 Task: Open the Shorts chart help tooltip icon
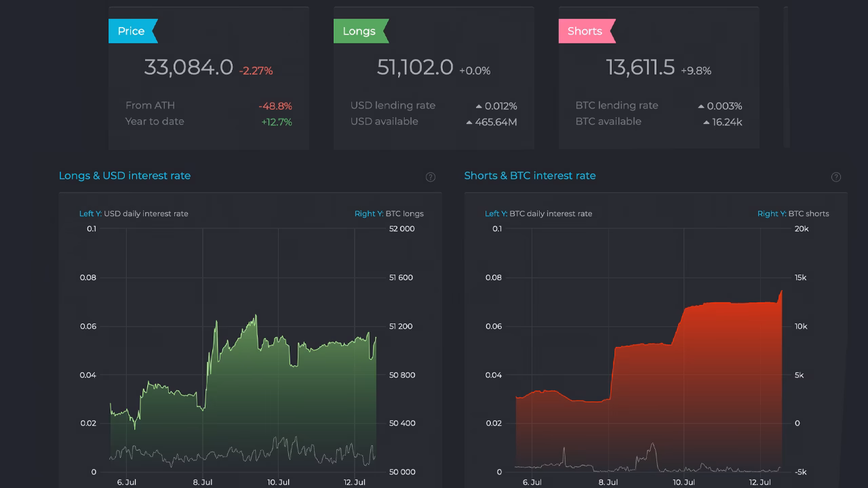coord(836,176)
